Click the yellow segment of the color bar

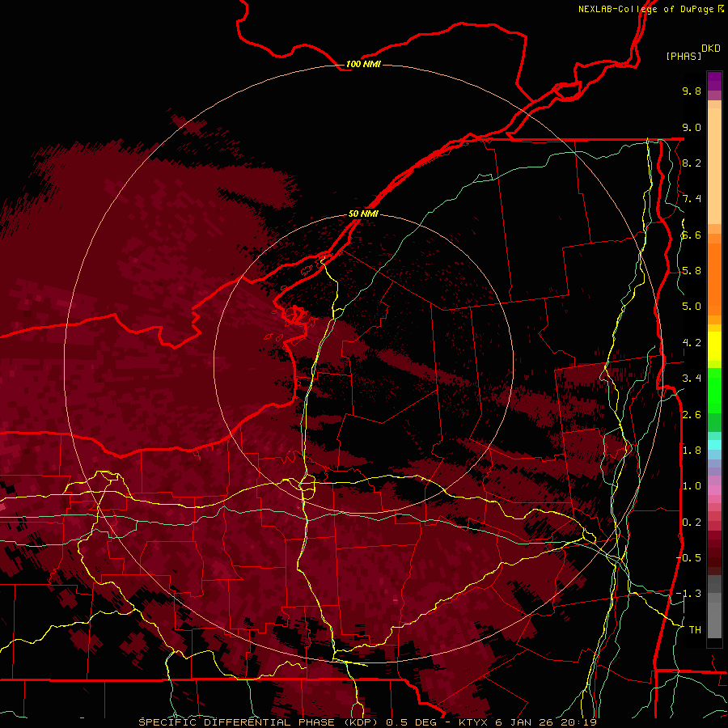pyautogui.click(x=714, y=346)
